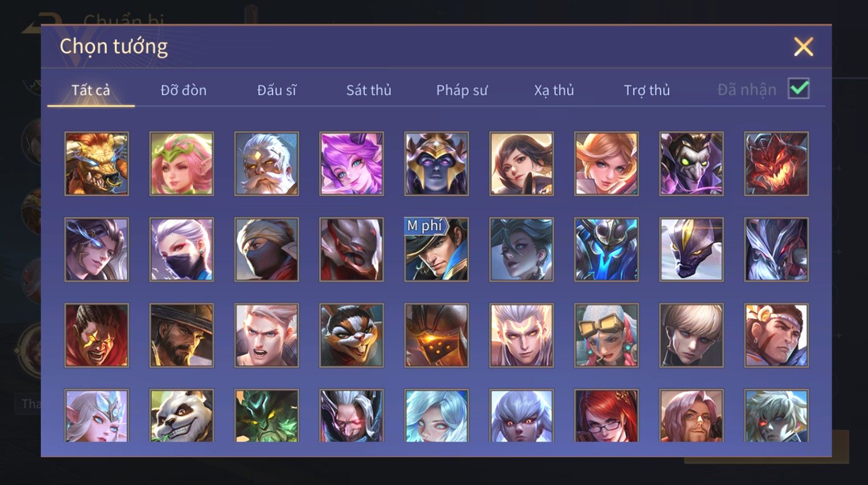Choose the masked ninja hero with headband
This screenshot has width=868, height=485.
point(266,249)
